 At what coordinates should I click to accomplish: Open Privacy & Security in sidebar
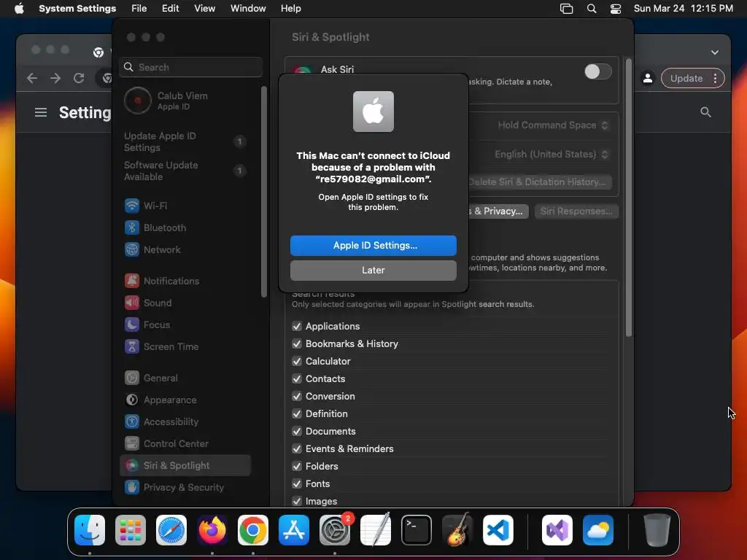tap(186, 487)
